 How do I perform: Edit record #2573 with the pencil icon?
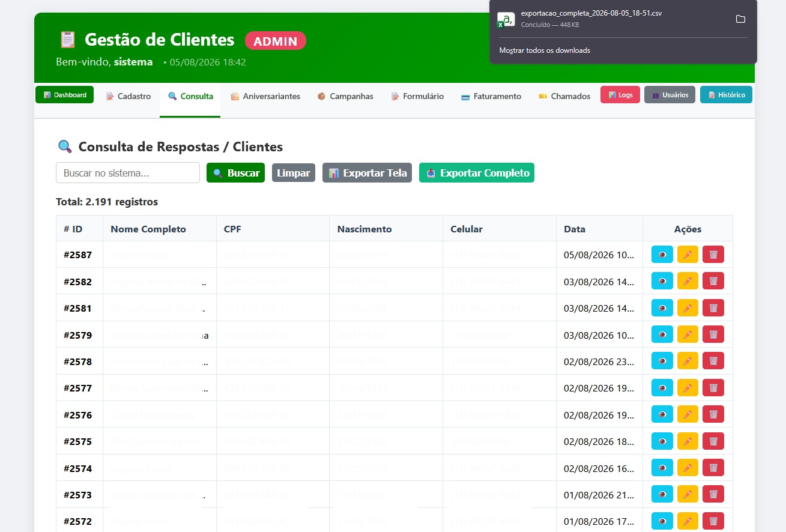pos(688,494)
